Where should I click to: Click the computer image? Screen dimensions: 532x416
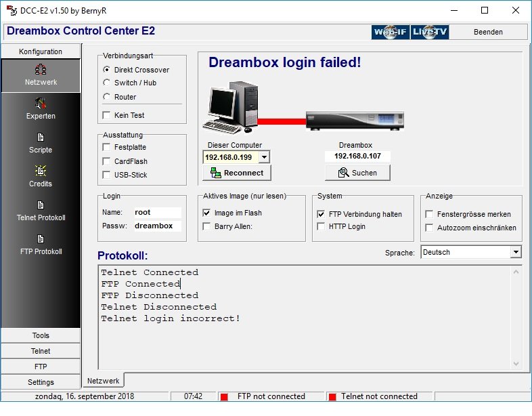click(231, 108)
